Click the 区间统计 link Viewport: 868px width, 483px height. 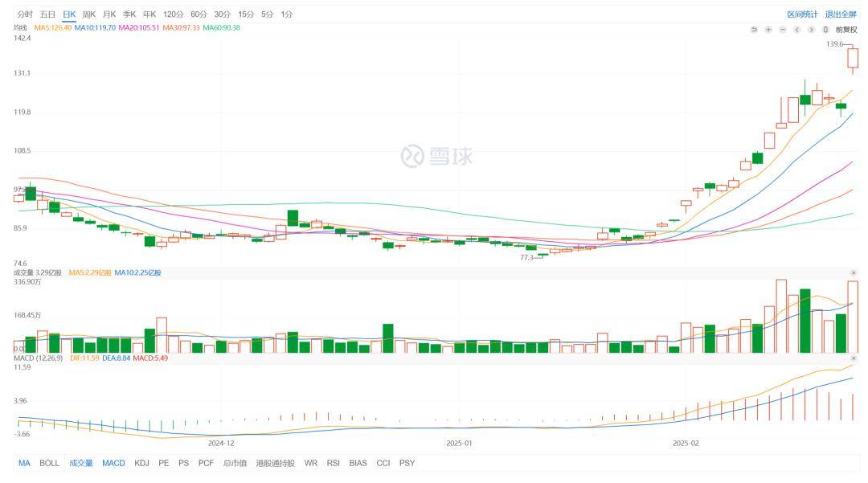[802, 14]
